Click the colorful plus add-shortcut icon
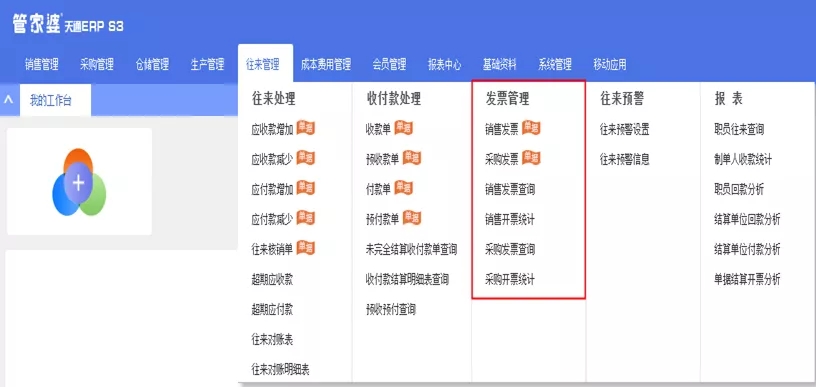Viewport: 816px width, 387px height. [x=79, y=183]
